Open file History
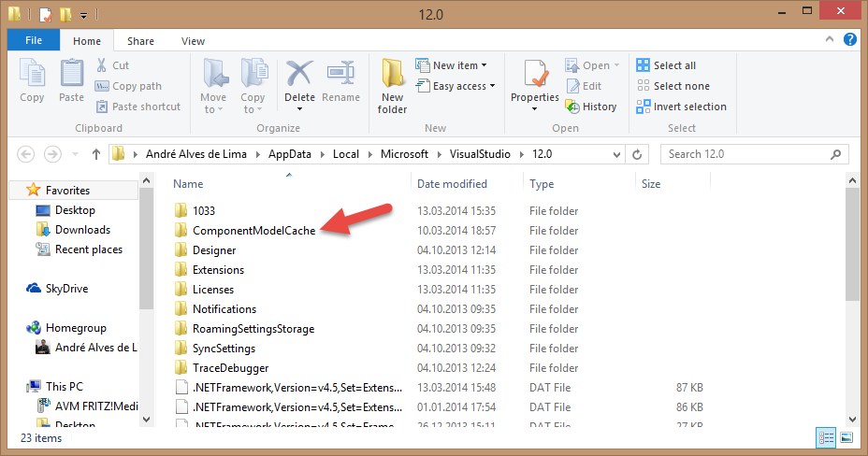 [x=590, y=107]
